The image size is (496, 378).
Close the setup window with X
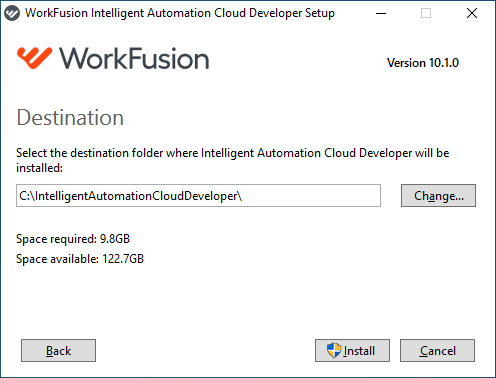click(x=472, y=13)
